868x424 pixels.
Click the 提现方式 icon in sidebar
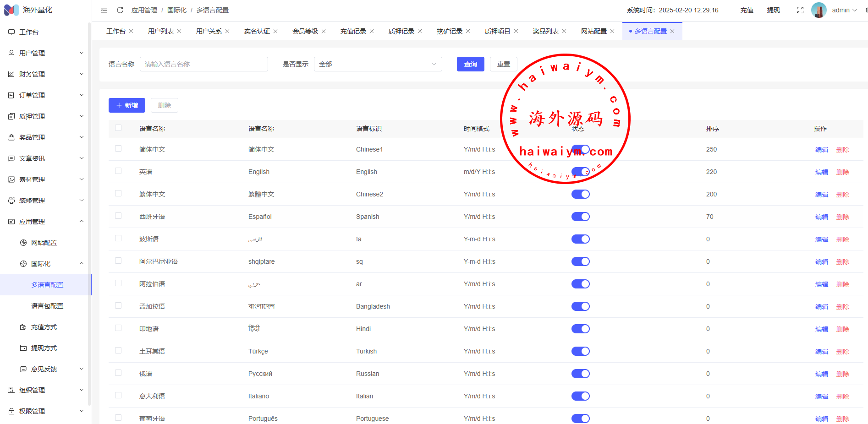(x=23, y=348)
